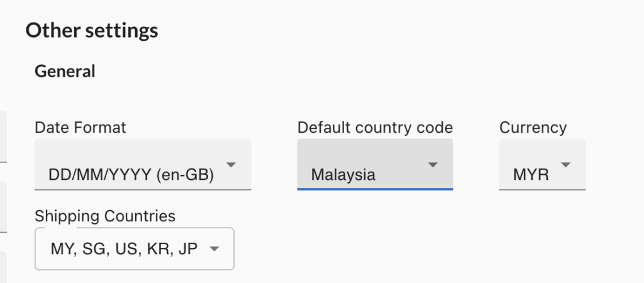Click the "Other settings" section heading

coord(92,30)
